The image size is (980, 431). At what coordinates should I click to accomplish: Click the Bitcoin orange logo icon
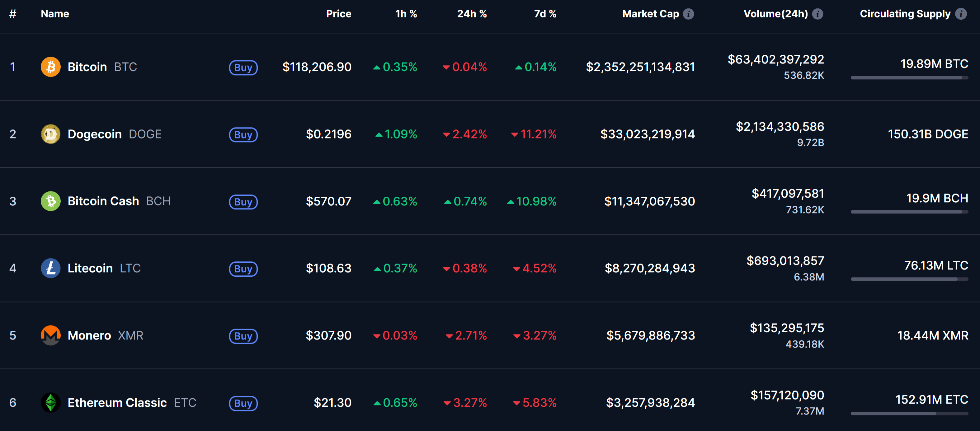pyautogui.click(x=51, y=67)
